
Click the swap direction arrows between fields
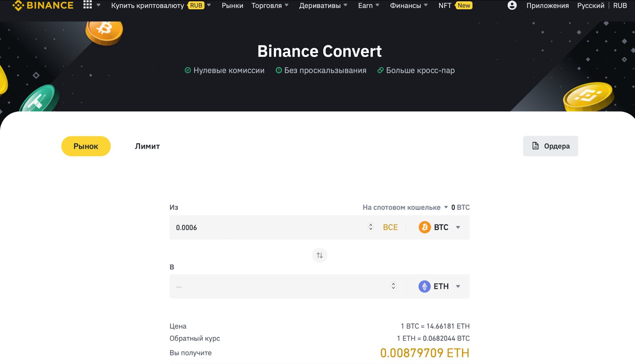[319, 255]
